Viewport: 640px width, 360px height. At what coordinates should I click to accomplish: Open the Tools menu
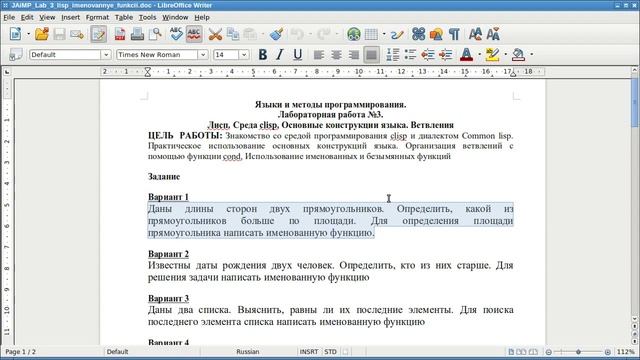click(147, 17)
